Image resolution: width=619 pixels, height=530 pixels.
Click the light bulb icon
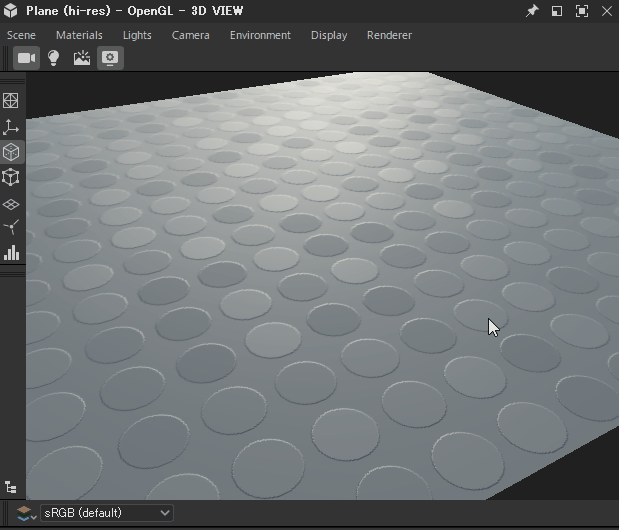coord(54,58)
